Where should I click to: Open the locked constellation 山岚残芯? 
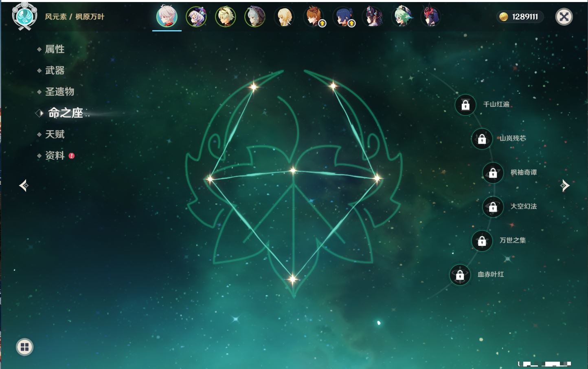click(482, 139)
